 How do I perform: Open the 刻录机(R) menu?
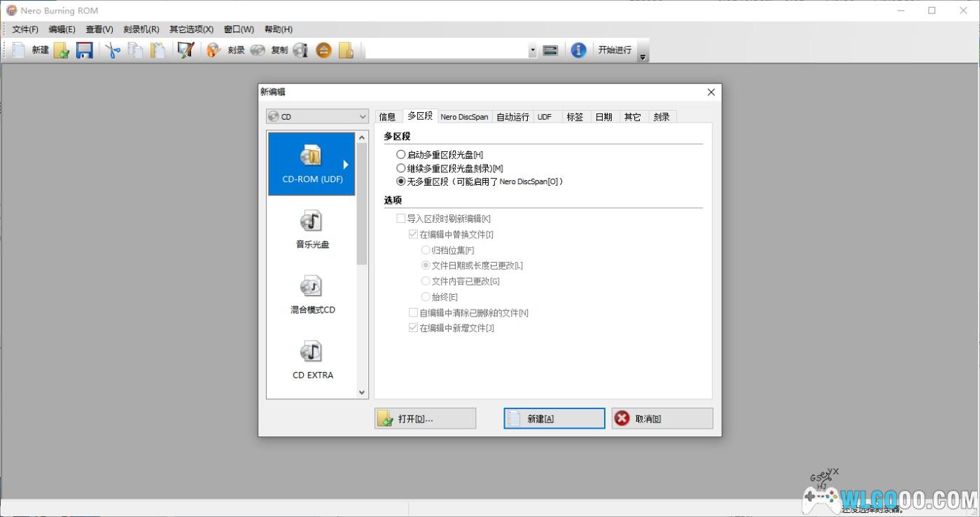click(141, 29)
